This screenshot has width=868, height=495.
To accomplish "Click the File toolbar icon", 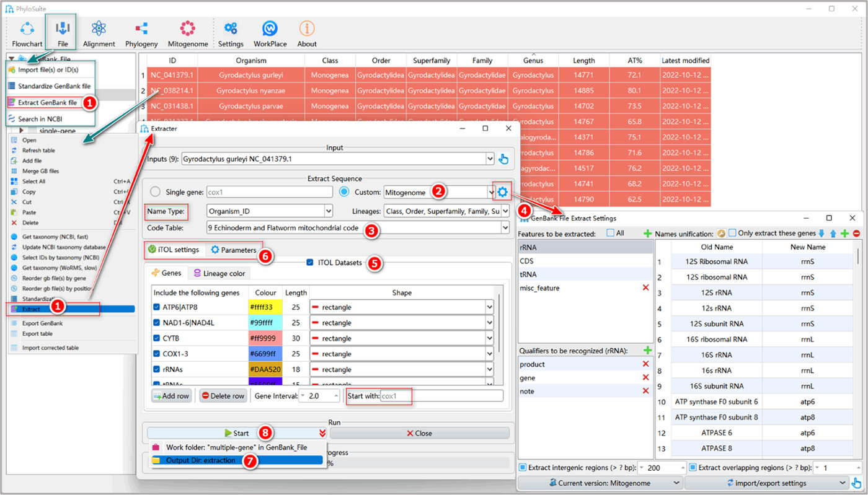I will coord(63,33).
